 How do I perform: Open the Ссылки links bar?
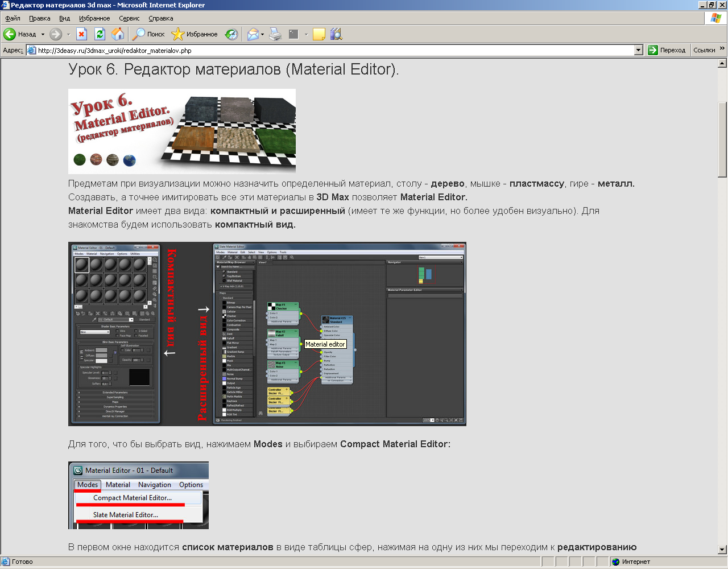click(x=704, y=50)
